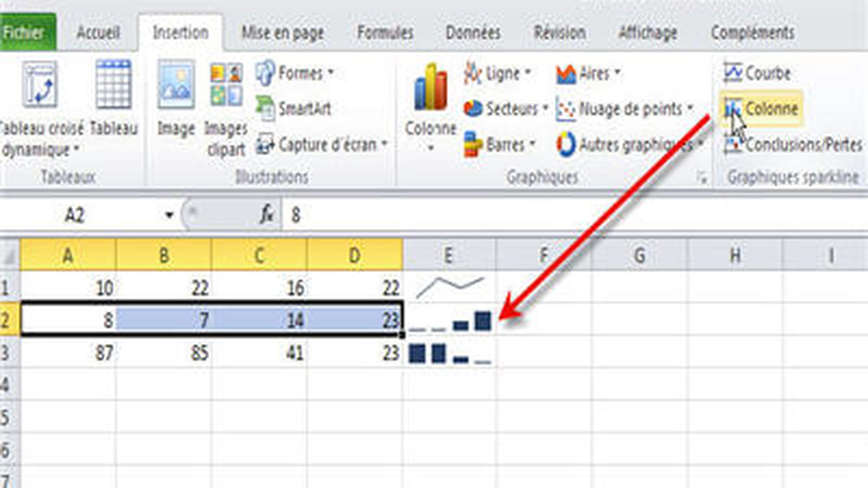Click cell B2 containing 7
This screenshot has width=868, height=488.
pos(163,320)
